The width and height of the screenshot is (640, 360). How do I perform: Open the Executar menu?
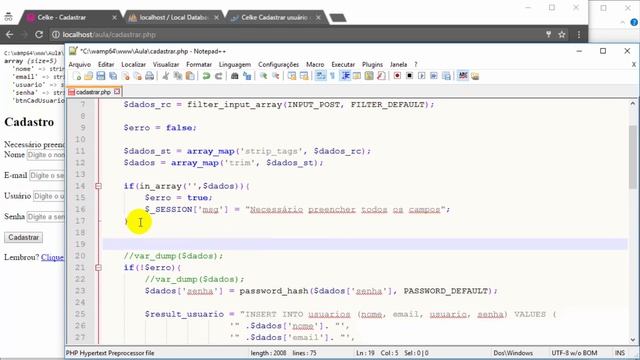pos(343,64)
